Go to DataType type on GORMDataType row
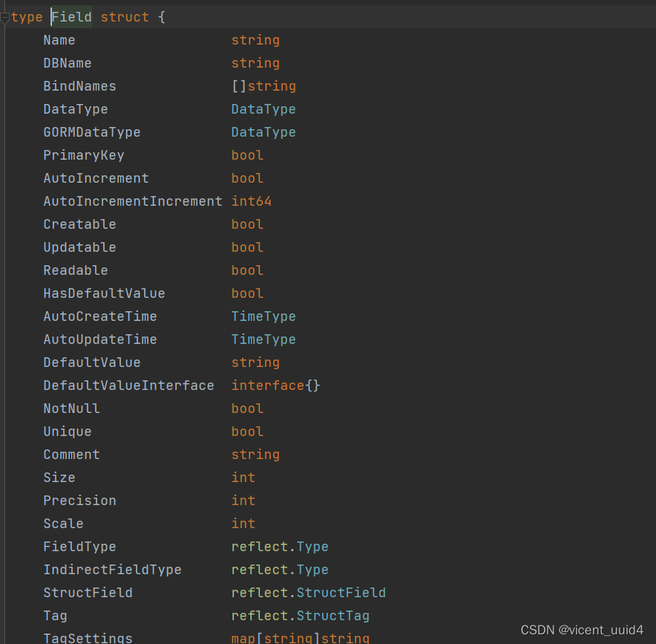The height and width of the screenshot is (644, 656). [264, 132]
